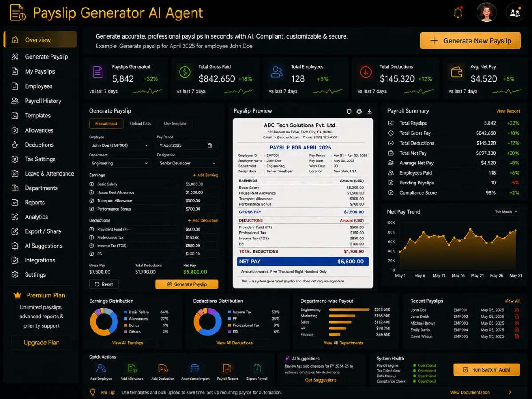Click the Add Deduction link in form
532x399 pixels.
(x=203, y=220)
